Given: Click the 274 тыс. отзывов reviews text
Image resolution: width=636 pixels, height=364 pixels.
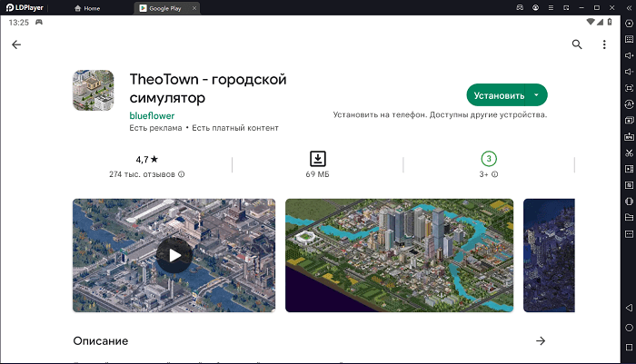Looking at the screenshot, I should point(142,174).
